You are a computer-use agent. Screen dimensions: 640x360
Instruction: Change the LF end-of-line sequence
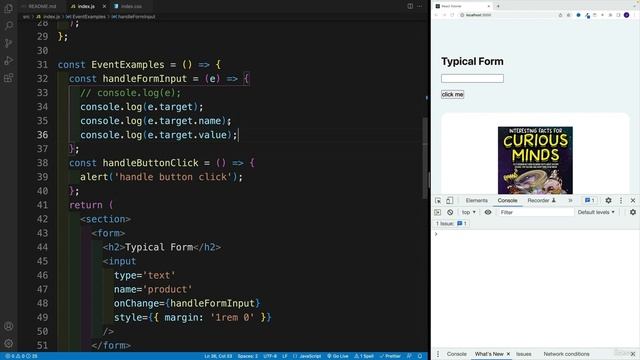(285, 356)
